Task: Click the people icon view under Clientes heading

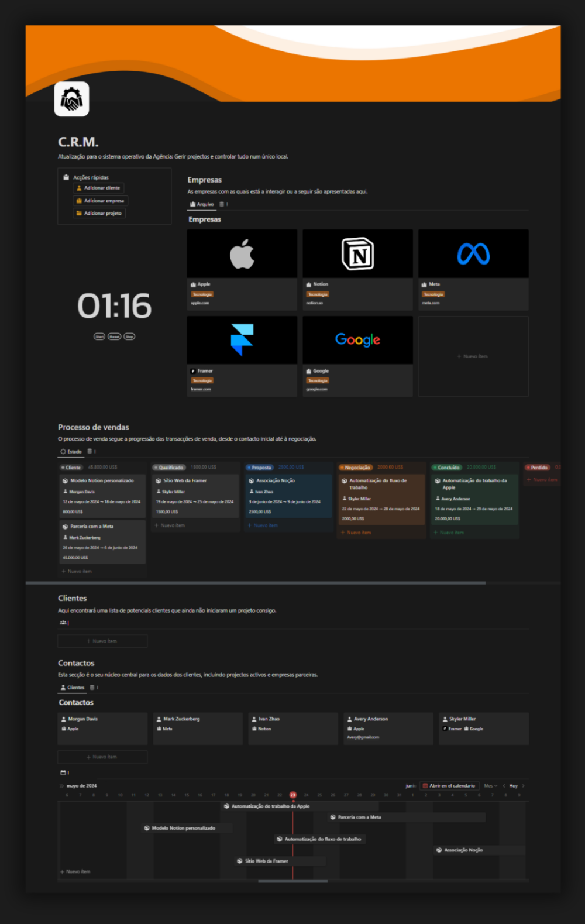Action: click(63, 623)
